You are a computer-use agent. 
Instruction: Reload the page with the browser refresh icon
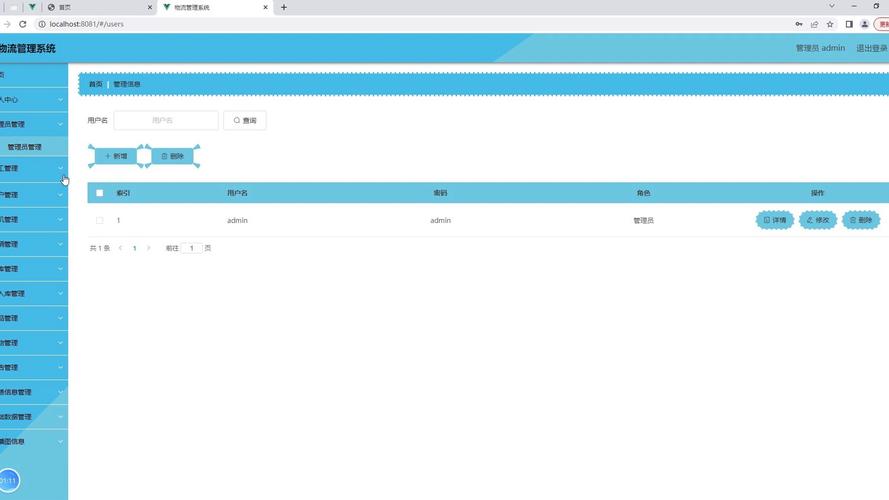[x=22, y=24]
